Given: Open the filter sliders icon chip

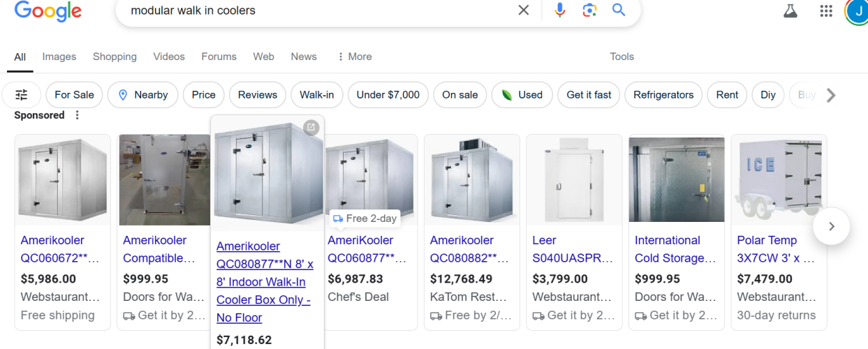Looking at the screenshot, I should tap(22, 95).
